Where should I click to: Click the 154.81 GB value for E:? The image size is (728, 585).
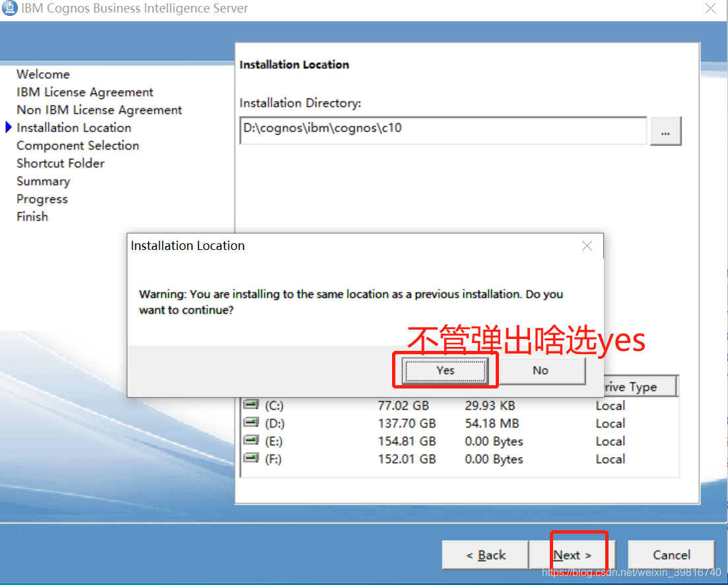[x=407, y=441]
